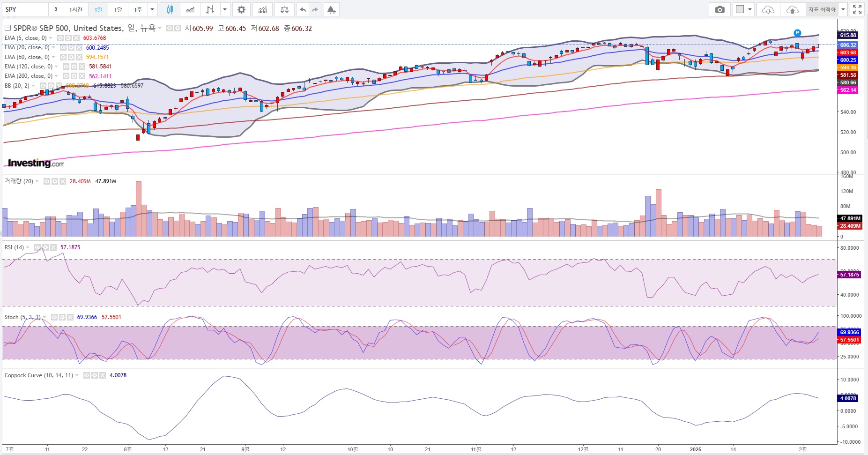
Task: Toggle visibility of EMA (20, close, 0)
Action: point(63,47)
